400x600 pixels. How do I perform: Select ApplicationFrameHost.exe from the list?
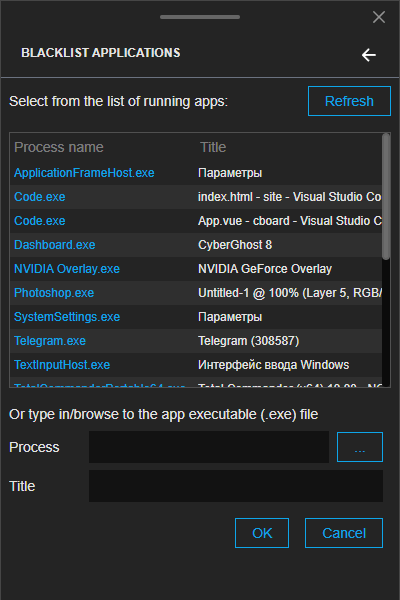[196, 173]
